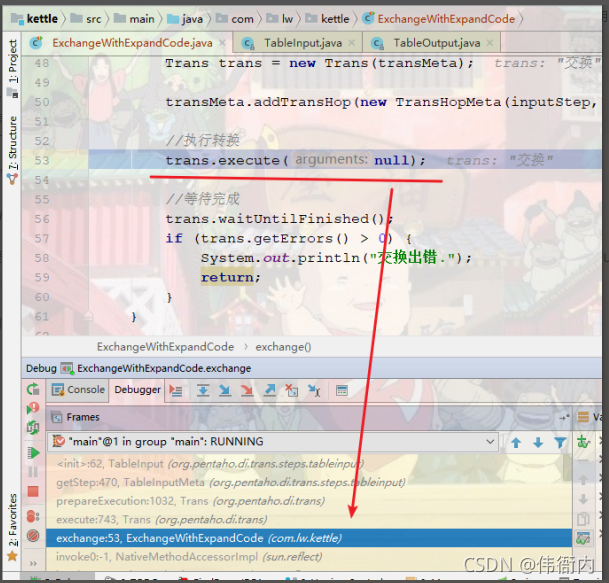Viewport: 609px width, 583px height.
Task: Open the Structure tool window
Action: (x=13, y=142)
